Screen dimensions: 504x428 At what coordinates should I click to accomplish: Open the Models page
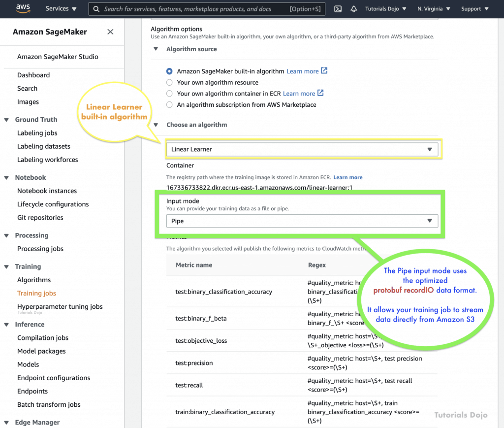pyautogui.click(x=28, y=364)
